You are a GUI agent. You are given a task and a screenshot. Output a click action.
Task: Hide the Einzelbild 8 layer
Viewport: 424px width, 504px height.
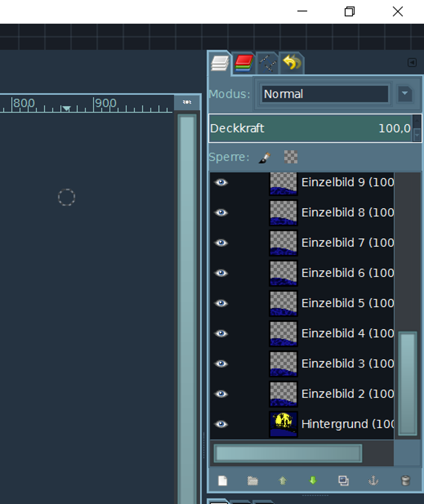(x=221, y=212)
